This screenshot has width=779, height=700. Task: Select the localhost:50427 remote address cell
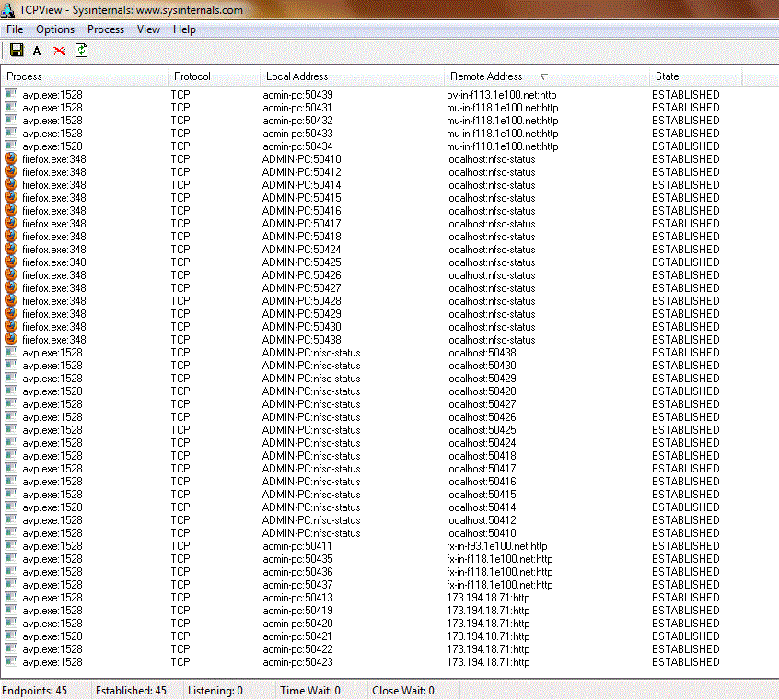click(481, 404)
